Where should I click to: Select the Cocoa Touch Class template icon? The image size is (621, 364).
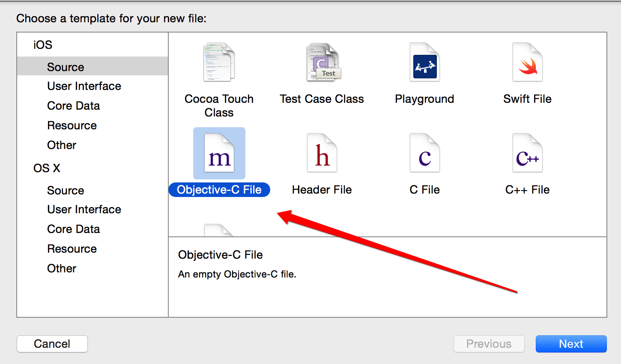click(x=219, y=63)
